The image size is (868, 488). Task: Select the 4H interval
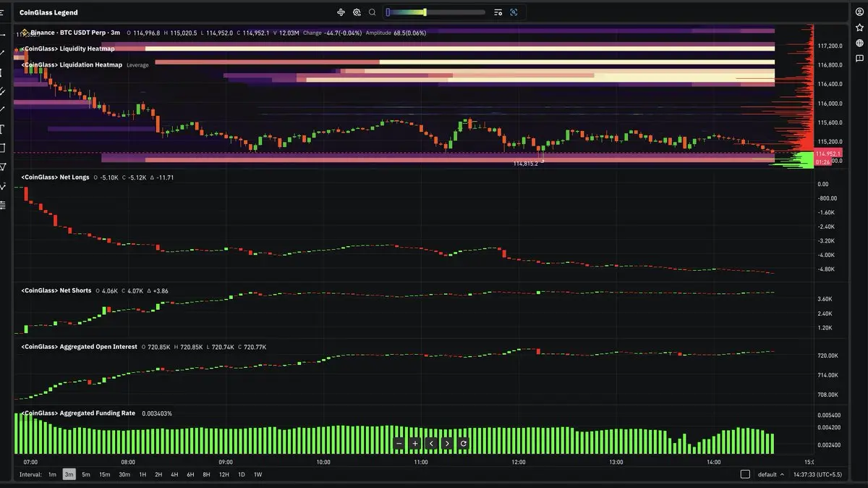tap(174, 474)
